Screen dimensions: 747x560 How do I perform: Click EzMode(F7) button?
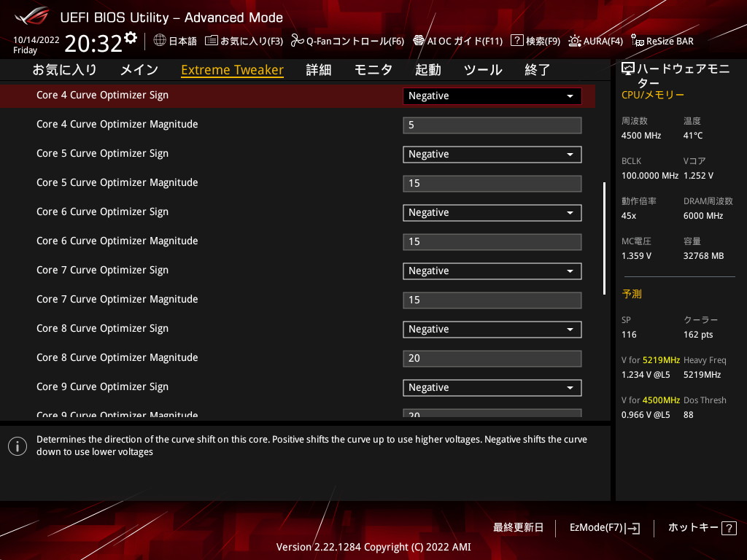(x=605, y=528)
